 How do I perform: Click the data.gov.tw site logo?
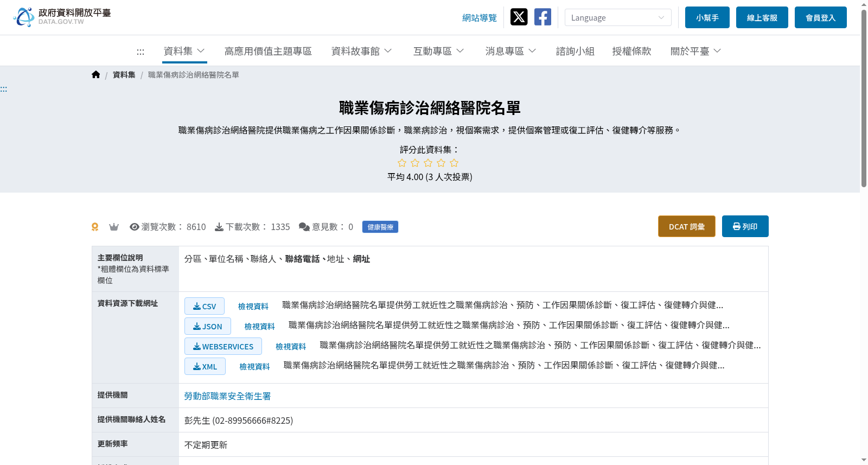click(62, 17)
